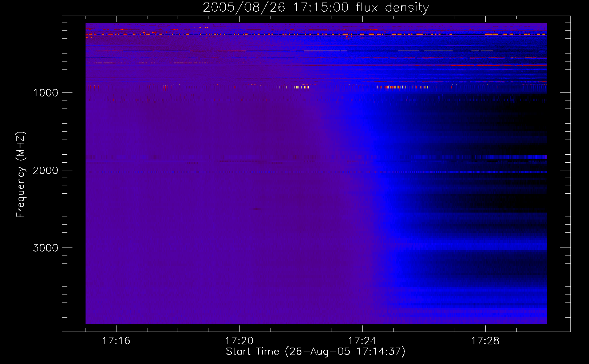Pick the 2000 frequency tick label
The image size is (589, 364).
point(46,170)
